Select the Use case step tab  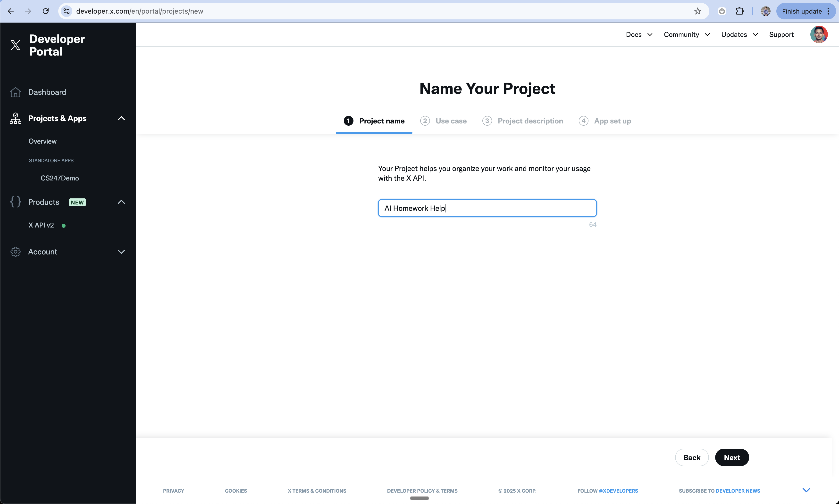click(x=444, y=121)
